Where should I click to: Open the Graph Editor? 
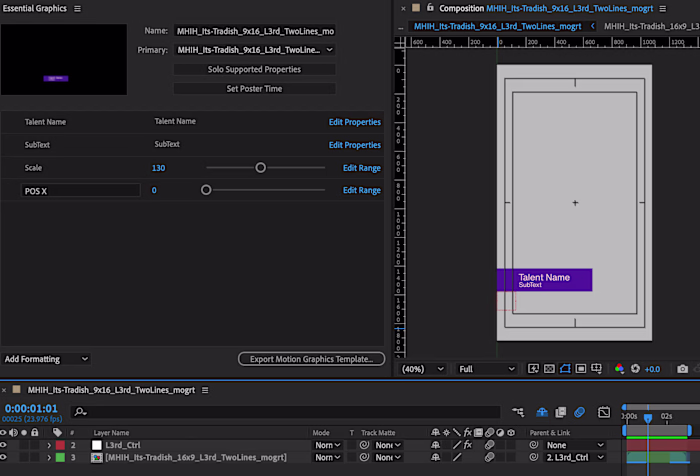[604, 412]
